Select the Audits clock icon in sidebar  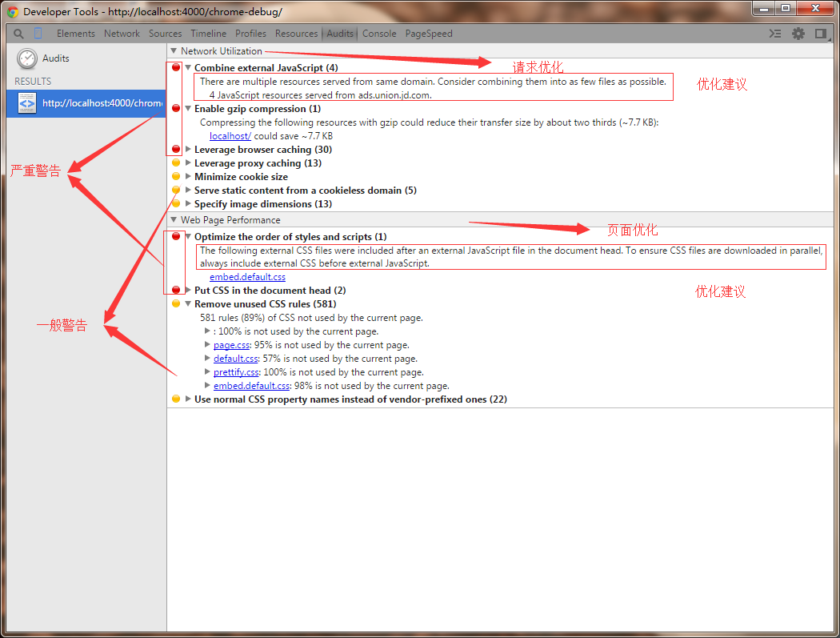[x=26, y=58]
